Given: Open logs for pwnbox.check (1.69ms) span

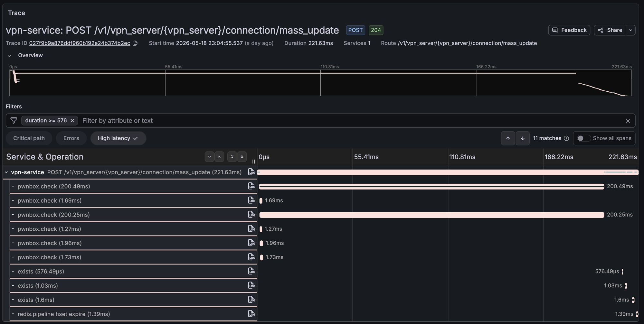Looking at the screenshot, I should point(251,200).
